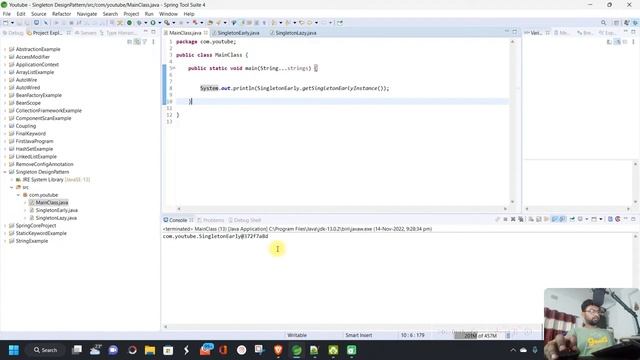This screenshot has height=360, width=640.
Task: Open the Navigate menu
Action: [87, 14]
